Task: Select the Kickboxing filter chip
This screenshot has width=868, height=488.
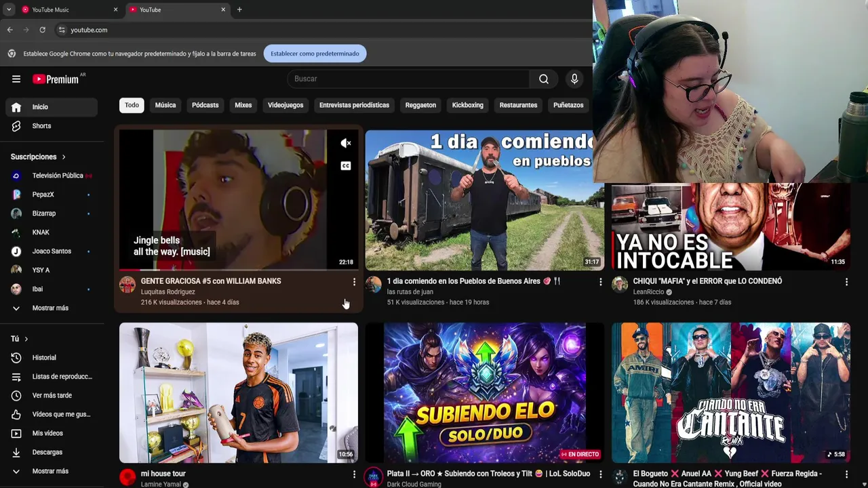Action: (468, 105)
